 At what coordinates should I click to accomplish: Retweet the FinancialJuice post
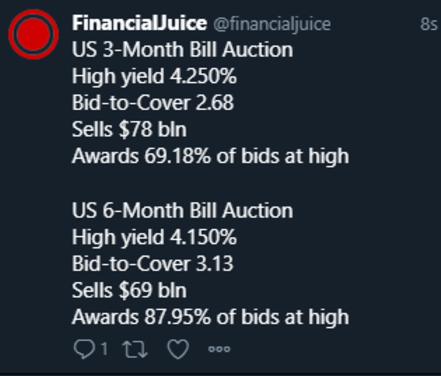pos(135,349)
